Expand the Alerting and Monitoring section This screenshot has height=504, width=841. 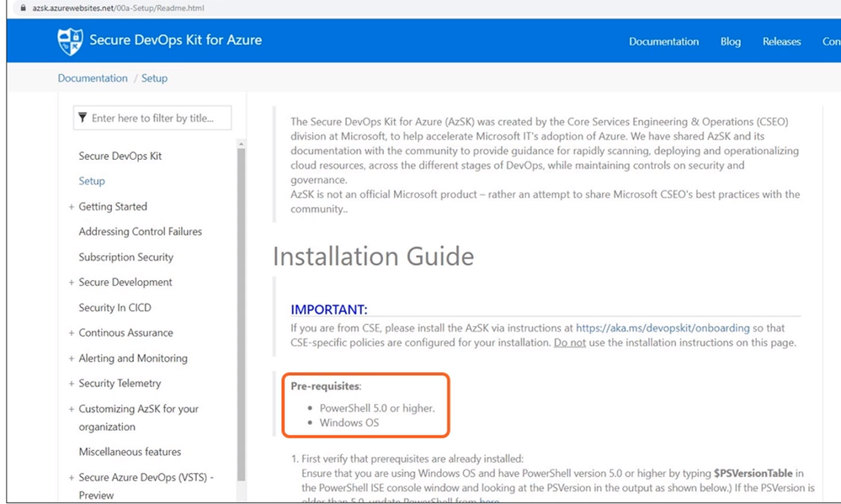tap(71, 358)
